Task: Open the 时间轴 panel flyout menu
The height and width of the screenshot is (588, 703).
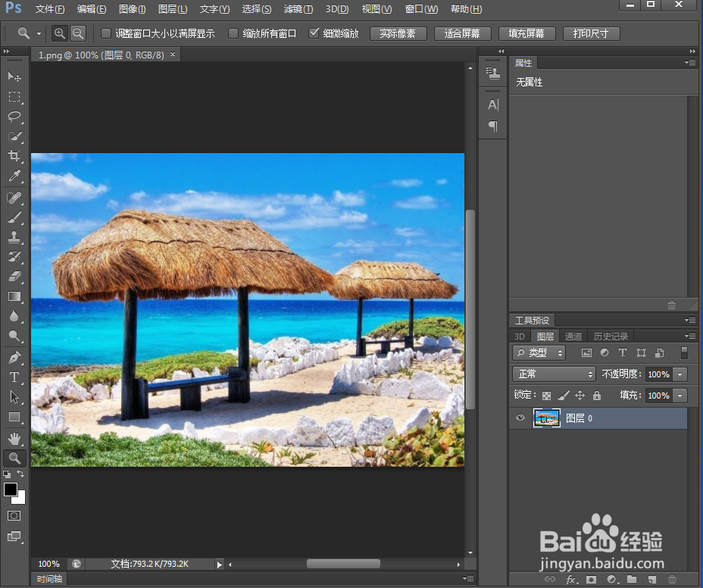Action: tap(467, 579)
